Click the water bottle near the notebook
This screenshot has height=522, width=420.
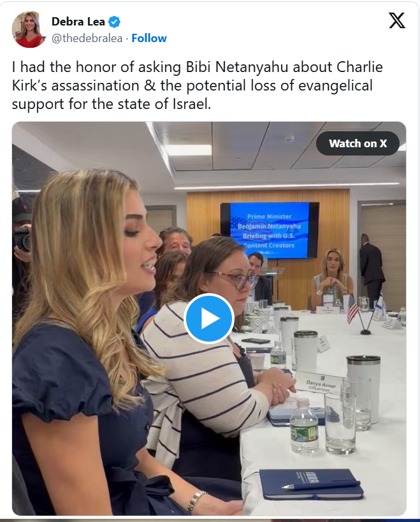pyautogui.click(x=304, y=426)
